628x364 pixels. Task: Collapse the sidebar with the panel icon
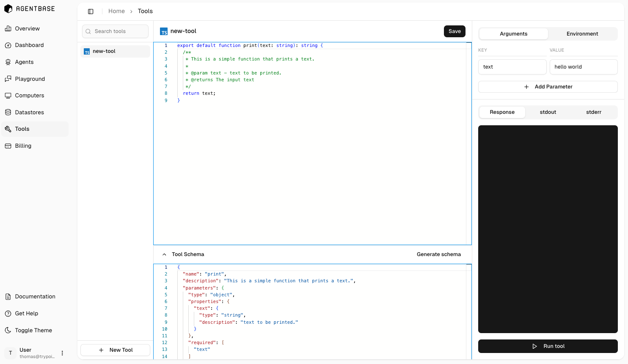pyautogui.click(x=91, y=11)
